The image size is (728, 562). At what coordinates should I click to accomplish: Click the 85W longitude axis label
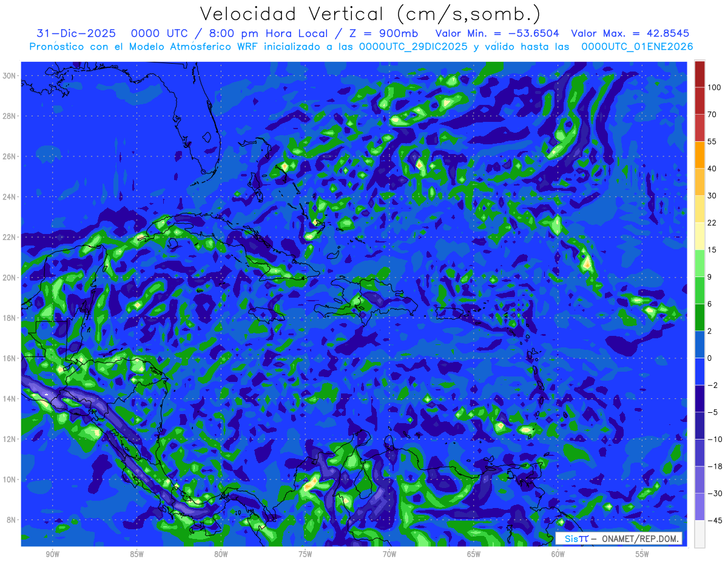click(x=136, y=554)
